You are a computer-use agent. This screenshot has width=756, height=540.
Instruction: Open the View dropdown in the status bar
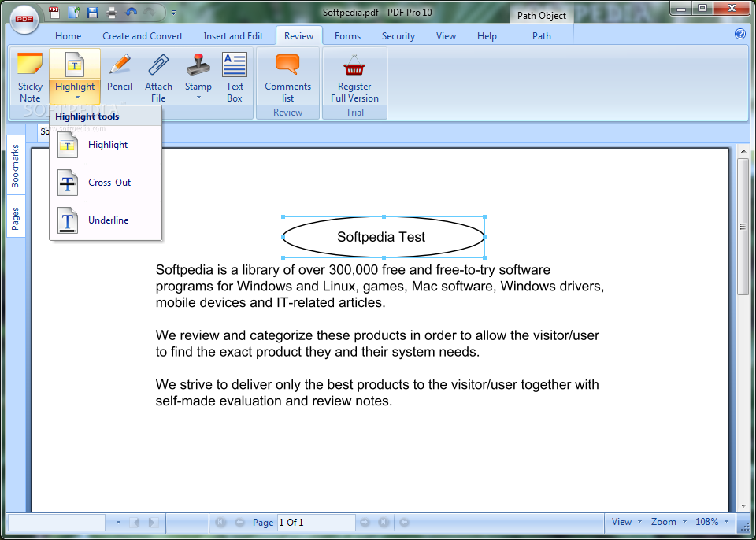click(x=626, y=522)
